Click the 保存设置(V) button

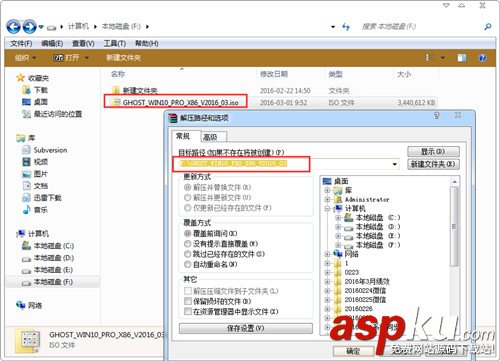tap(246, 328)
